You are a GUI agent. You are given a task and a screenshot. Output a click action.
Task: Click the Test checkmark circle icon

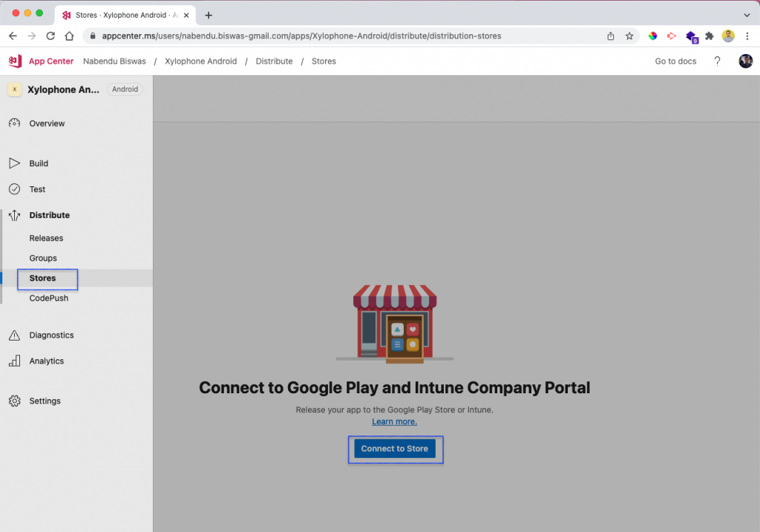coord(15,189)
